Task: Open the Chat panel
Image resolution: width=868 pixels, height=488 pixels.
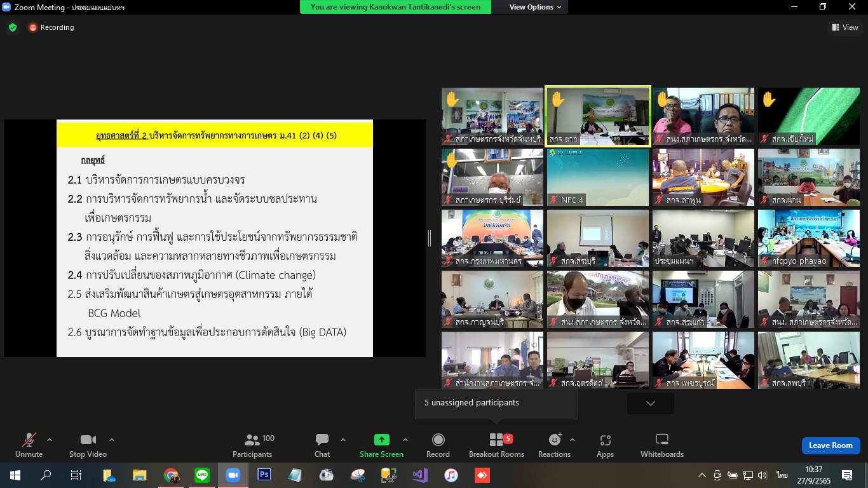Action: pos(322,445)
